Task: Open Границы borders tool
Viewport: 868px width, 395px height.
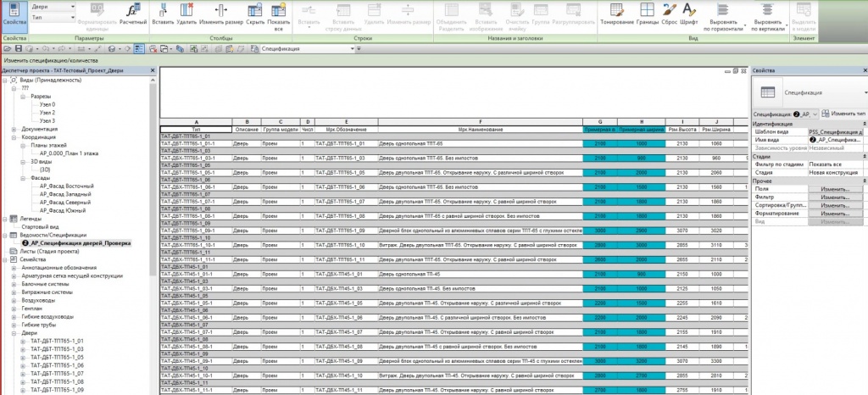Action: pos(647,14)
